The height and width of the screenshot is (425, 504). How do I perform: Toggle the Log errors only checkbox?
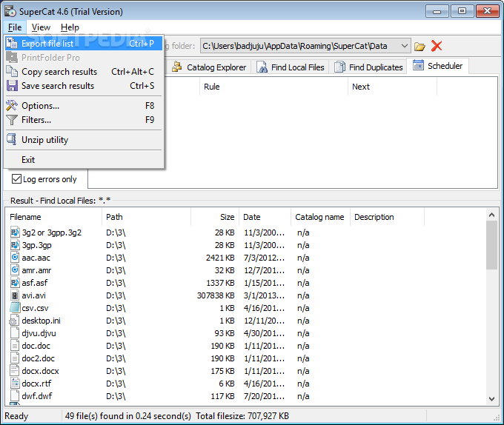(x=16, y=178)
